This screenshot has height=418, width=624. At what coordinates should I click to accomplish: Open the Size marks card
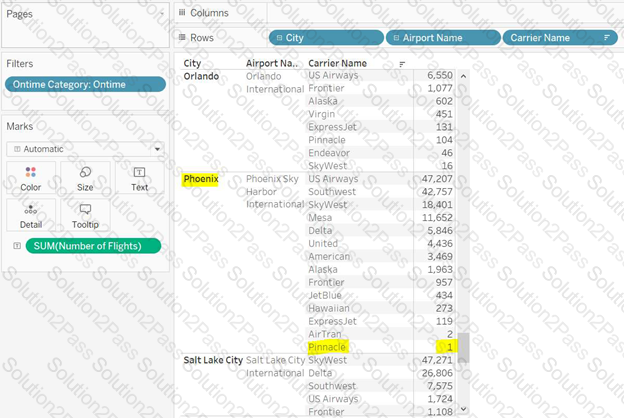click(x=85, y=178)
